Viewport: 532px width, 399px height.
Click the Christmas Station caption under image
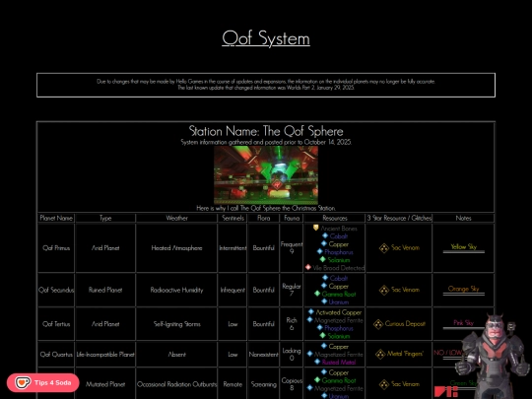[266, 208]
